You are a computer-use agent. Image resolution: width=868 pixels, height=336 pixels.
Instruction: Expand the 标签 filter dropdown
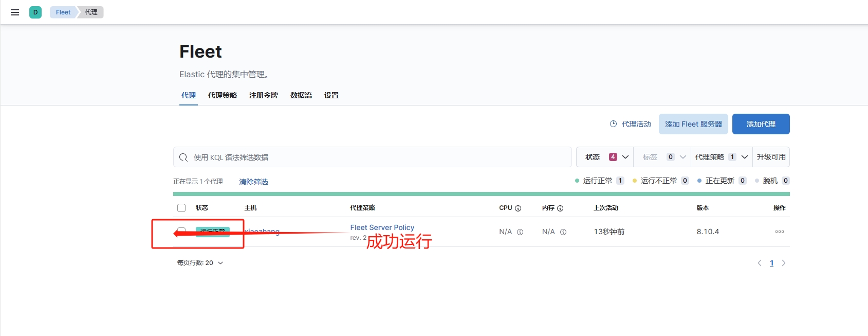click(663, 157)
